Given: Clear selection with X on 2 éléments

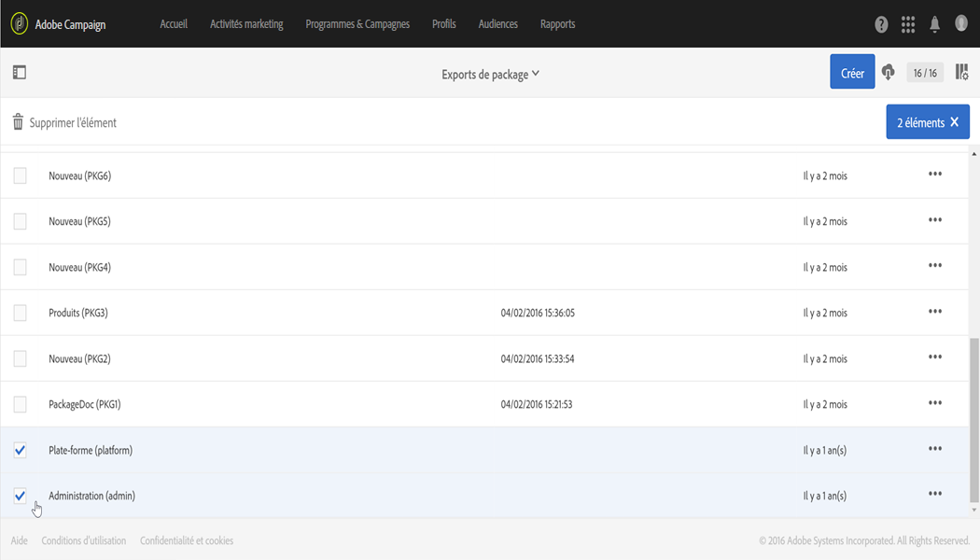Looking at the screenshot, I should coord(955,122).
